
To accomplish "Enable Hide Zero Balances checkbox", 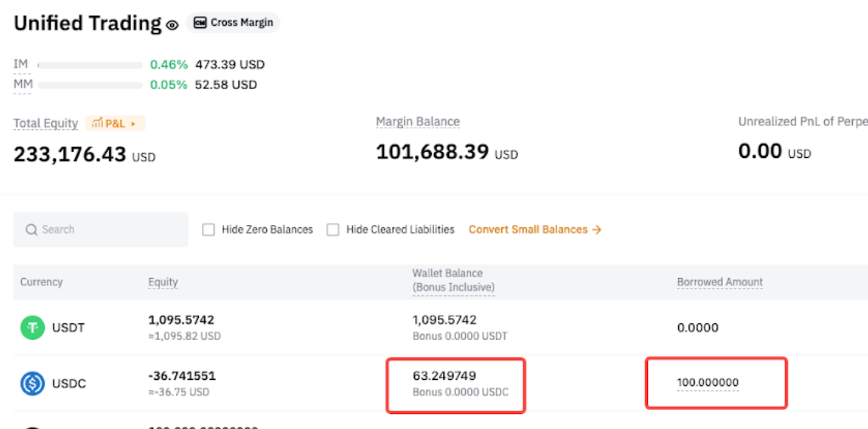I will click(209, 230).
